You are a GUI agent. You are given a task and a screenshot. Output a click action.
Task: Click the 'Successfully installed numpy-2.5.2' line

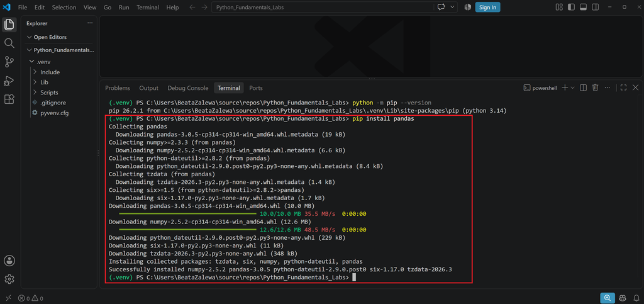point(280,269)
